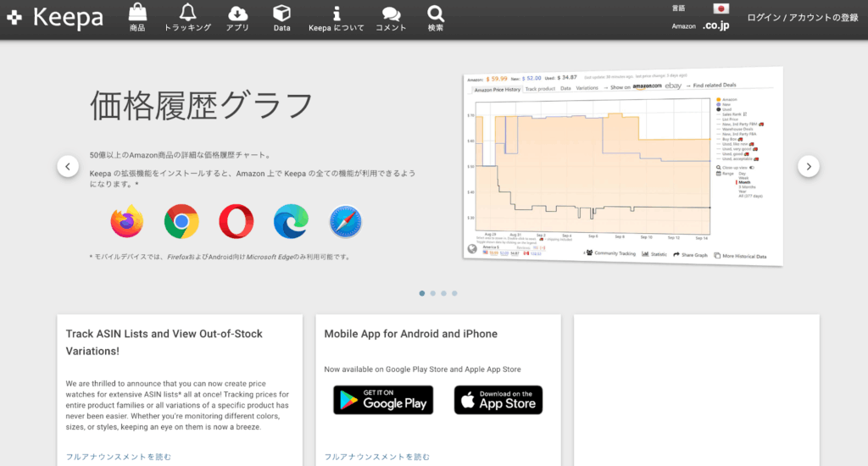Click the Chrome browser icon
The image size is (868, 466).
tap(181, 221)
